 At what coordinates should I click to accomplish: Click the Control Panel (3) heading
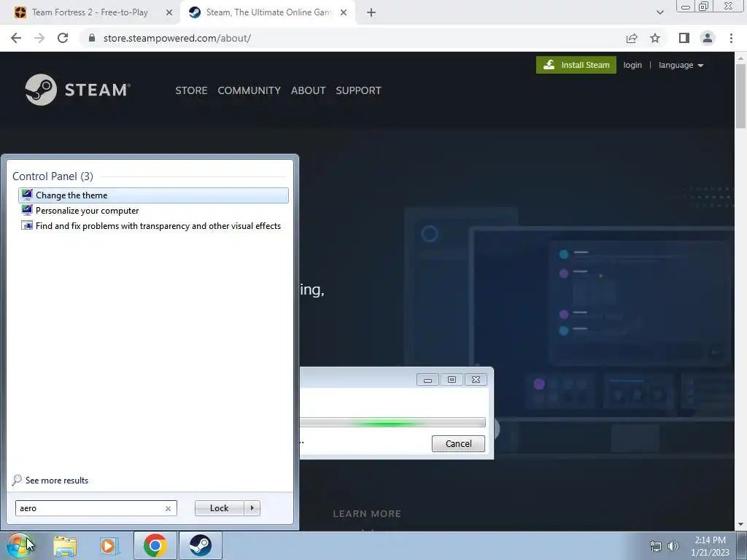pyautogui.click(x=53, y=176)
